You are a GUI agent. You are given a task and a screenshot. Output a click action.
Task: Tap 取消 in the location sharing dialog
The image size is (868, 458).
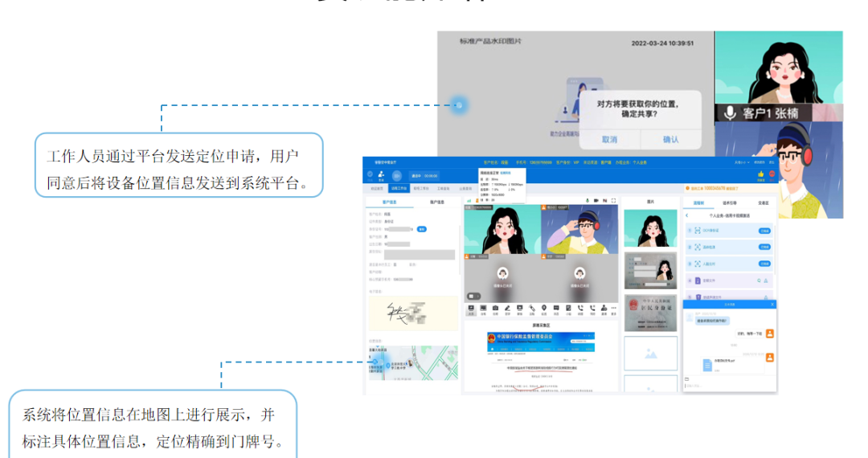(x=609, y=139)
